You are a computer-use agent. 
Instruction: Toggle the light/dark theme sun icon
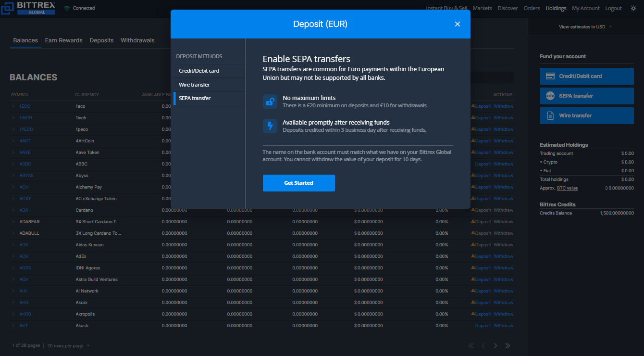click(x=633, y=8)
